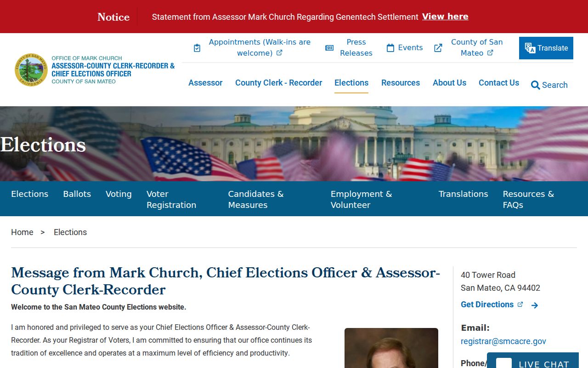Go to Press Releases page
588x368 pixels.
point(356,47)
